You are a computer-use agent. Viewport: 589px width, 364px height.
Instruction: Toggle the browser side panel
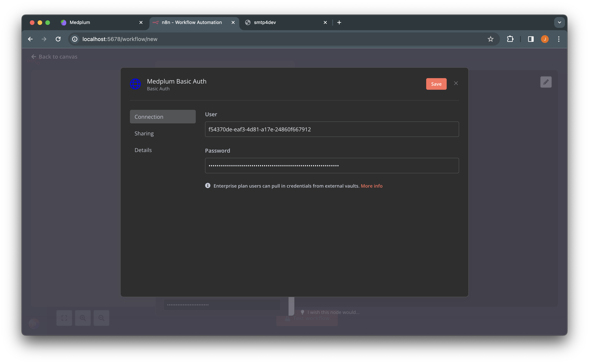pyautogui.click(x=531, y=39)
